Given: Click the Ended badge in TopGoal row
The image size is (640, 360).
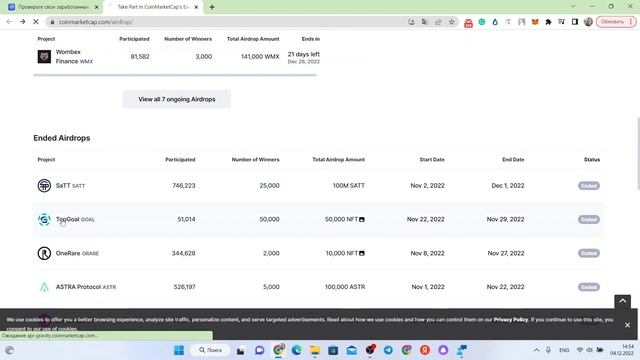Looking at the screenshot, I should pyautogui.click(x=589, y=219).
